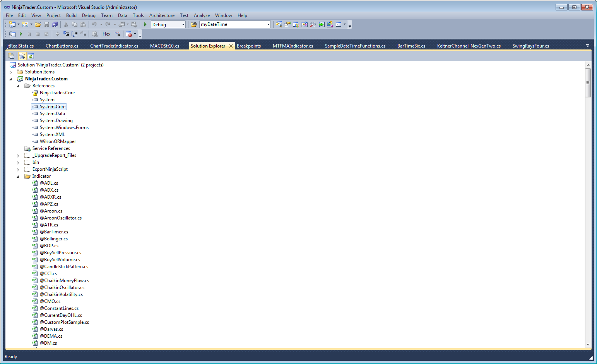Open the Properties Window toolbar icon
Screen dimensions: 597x364
pyautogui.click(x=287, y=24)
